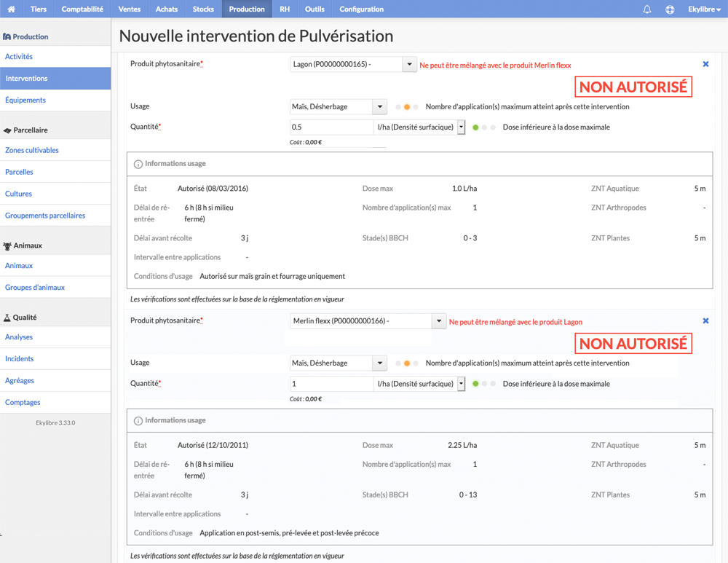Click 'Autorisé sur maïs grain et fourrage uniquement'
This screenshot has width=728, height=563.
click(x=272, y=276)
